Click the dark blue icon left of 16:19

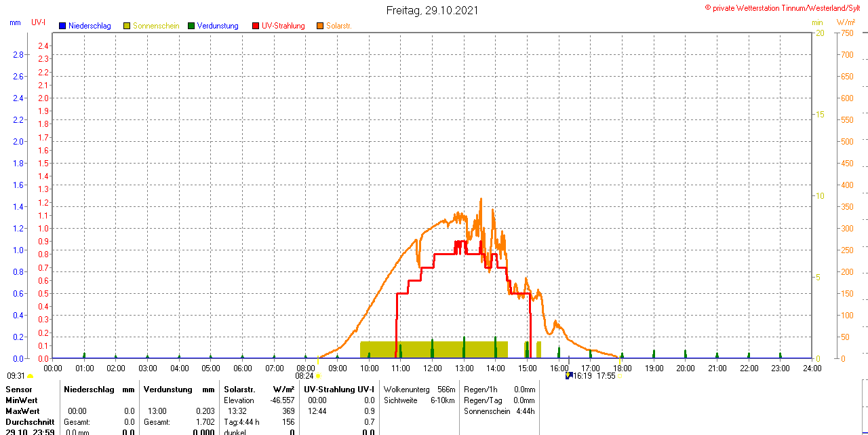pyautogui.click(x=568, y=375)
